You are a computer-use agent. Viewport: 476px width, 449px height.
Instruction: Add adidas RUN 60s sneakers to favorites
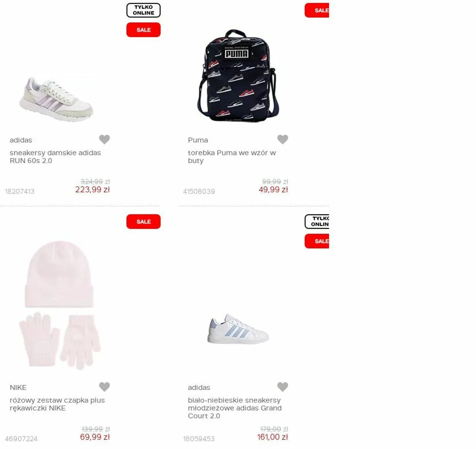pyautogui.click(x=104, y=139)
